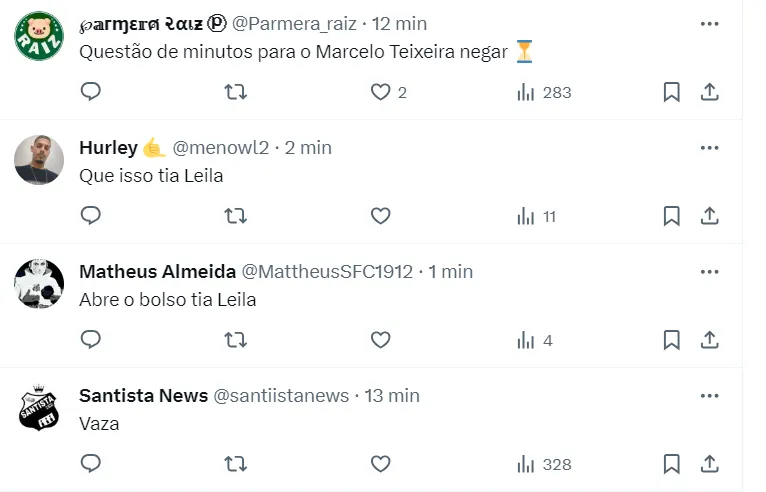Repost the Marcelo Teixeira tweet
Image resolution: width=766 pixels, height=492 pixels.
tap(235, 92)
